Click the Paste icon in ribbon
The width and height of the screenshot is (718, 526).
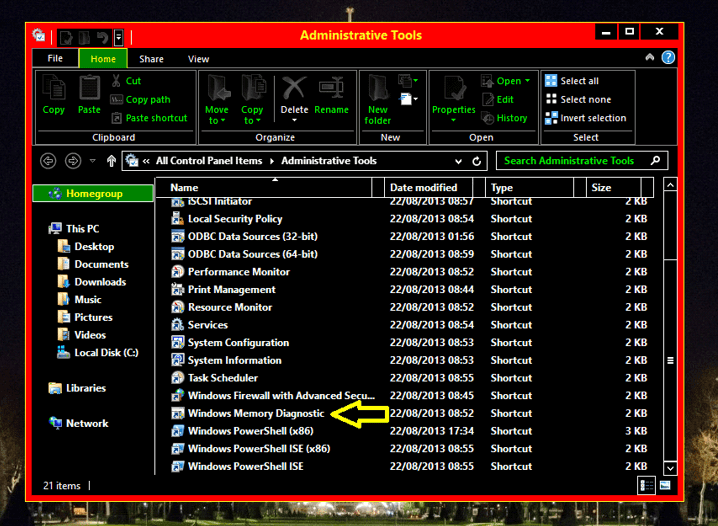click(x=89, y=94)
